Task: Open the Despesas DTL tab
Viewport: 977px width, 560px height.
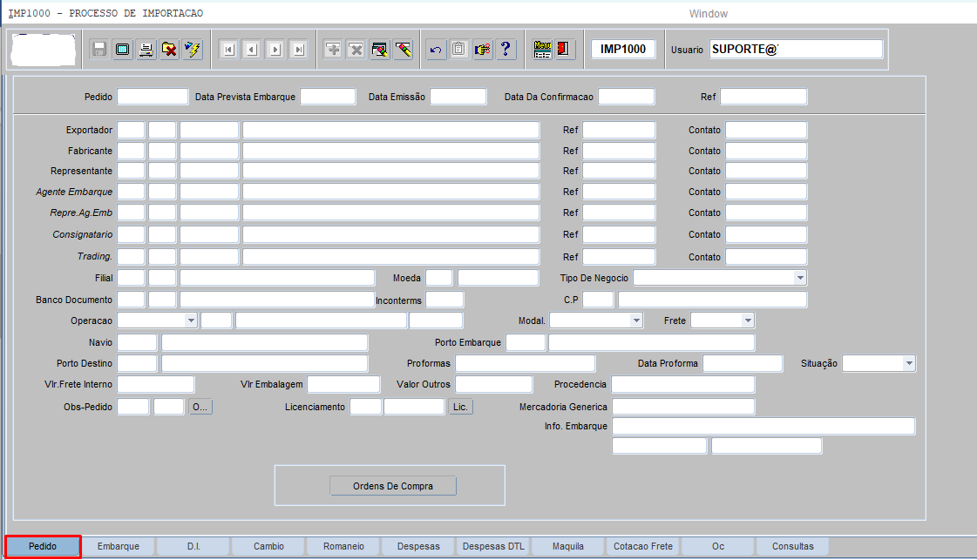Action: [x=493, y=546]
